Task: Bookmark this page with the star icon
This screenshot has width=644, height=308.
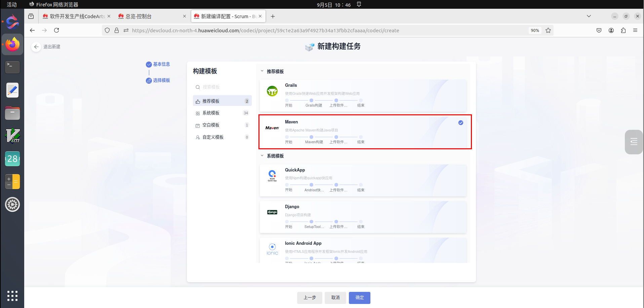Action: [x=548, y=30]
